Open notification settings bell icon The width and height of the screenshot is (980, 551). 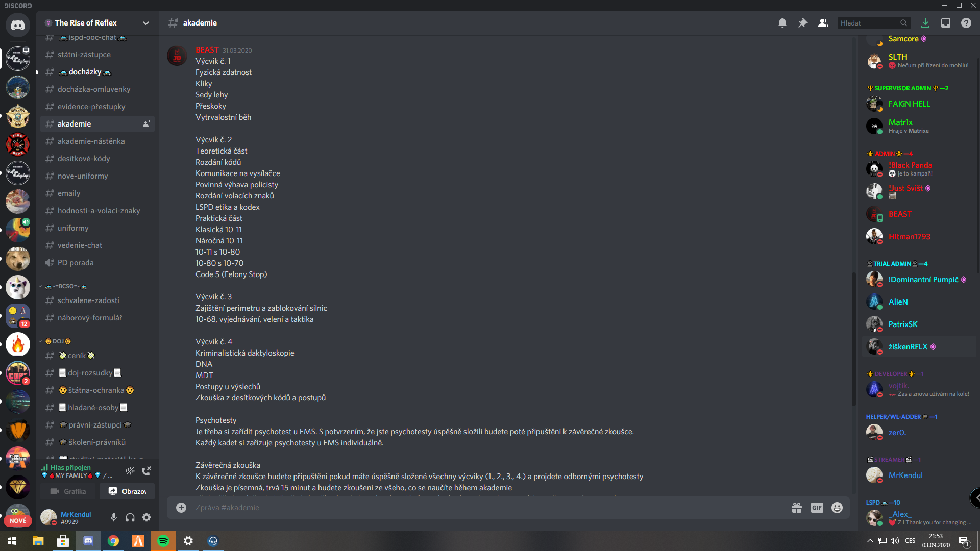point(782,23)
